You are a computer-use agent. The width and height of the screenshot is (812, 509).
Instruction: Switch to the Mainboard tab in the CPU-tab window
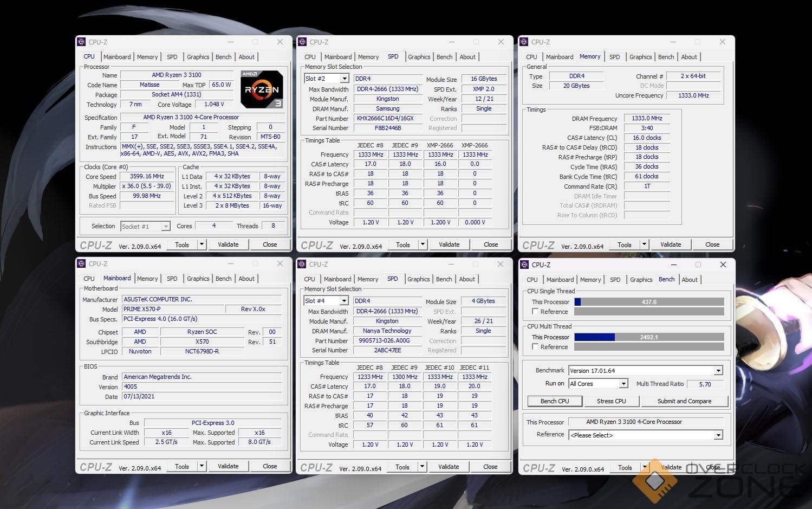tap(117, 57)
